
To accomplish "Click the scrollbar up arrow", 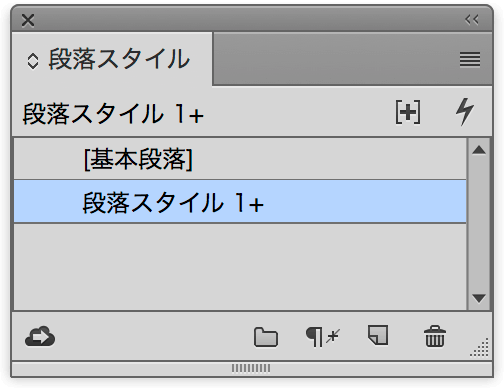I will tap(479, 150).
